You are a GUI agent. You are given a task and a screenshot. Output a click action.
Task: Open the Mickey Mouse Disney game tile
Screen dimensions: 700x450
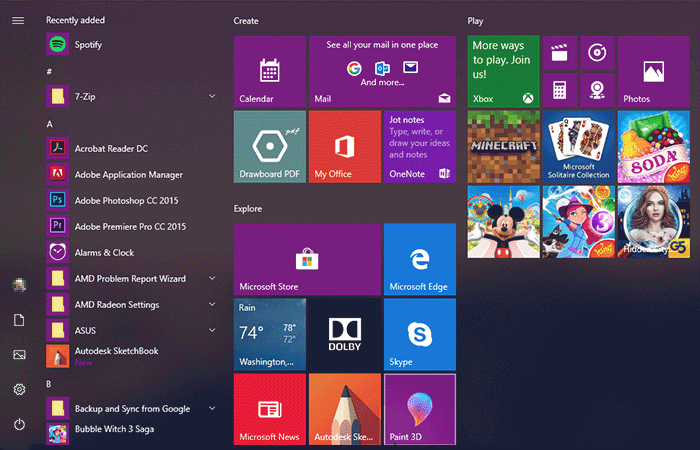coord(504,222)
